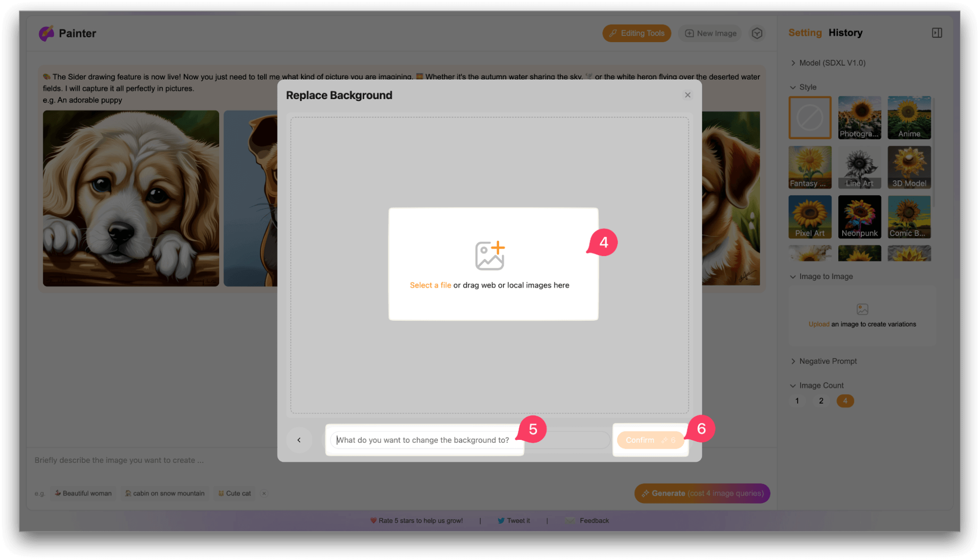Collapse the right sidebar panel icon

tap(936, 33)
